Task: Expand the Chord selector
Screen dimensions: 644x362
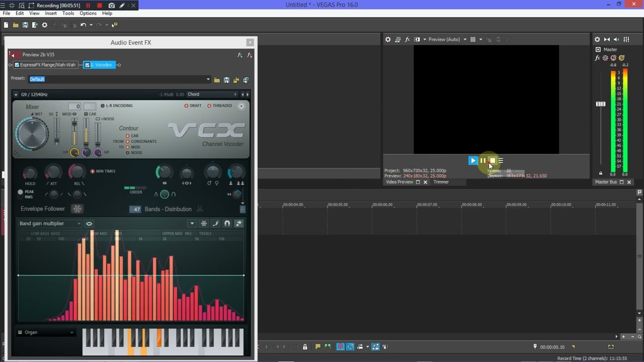Action: click(x=212, y=95)
